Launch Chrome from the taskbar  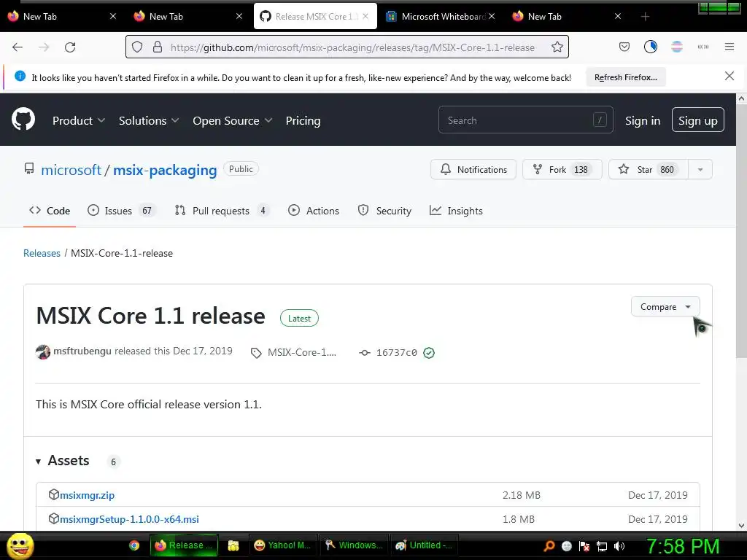[134, 545]
